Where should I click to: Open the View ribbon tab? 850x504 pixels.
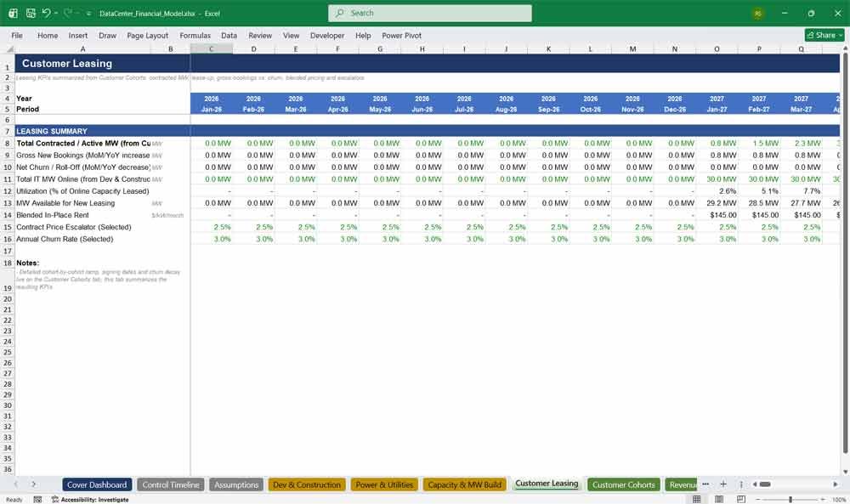(291, 35)
